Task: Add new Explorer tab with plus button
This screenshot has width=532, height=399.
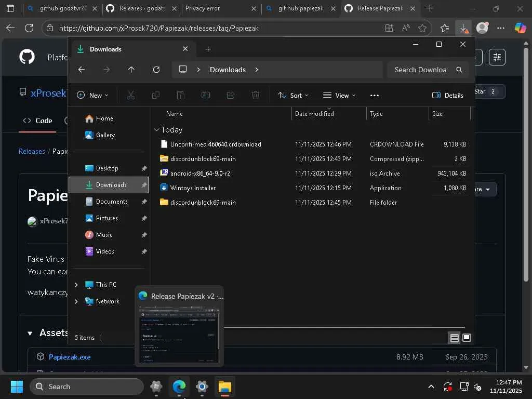Action: click(x=208, y=49)
